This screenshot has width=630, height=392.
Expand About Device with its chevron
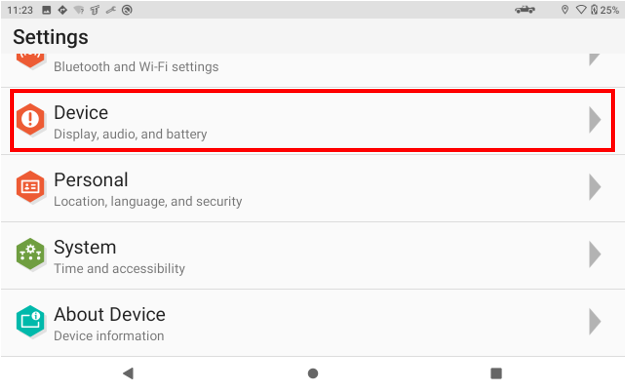coord(595,321)
